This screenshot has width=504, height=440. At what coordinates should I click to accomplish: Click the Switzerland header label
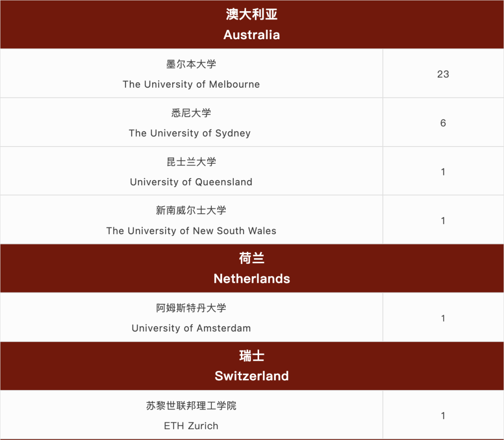[x=252, y=376]
